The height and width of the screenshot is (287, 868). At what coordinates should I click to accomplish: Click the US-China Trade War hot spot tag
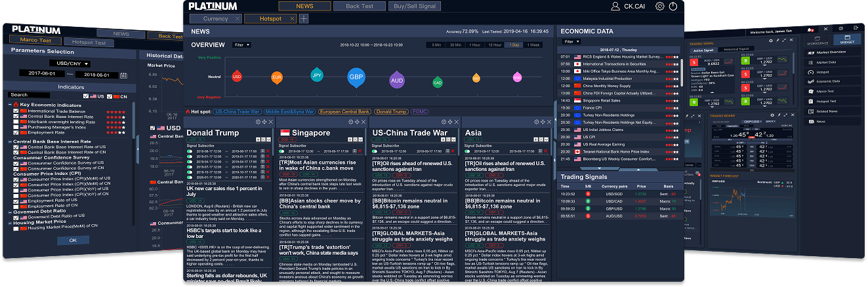pyautogui.click(x=238, y=112)
